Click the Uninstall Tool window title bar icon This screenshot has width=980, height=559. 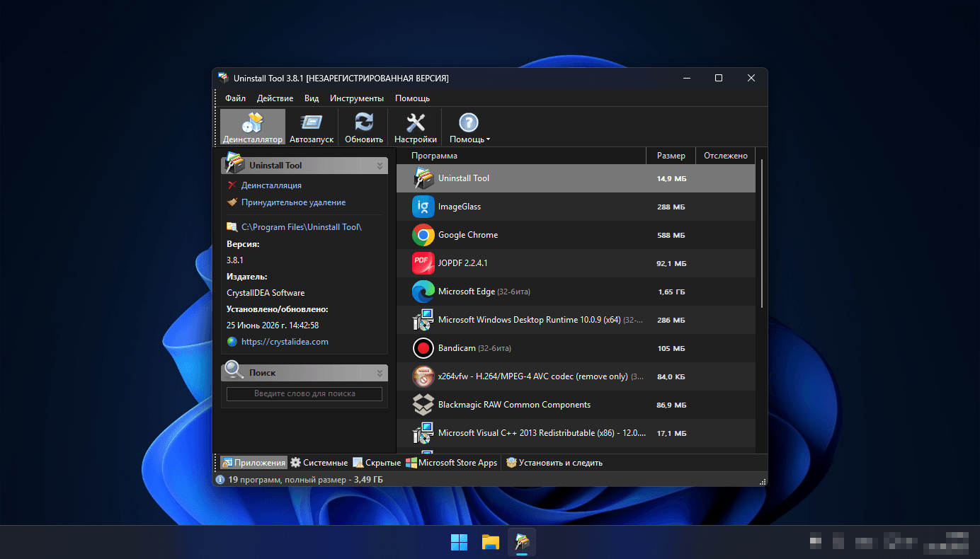coord(224,78)
